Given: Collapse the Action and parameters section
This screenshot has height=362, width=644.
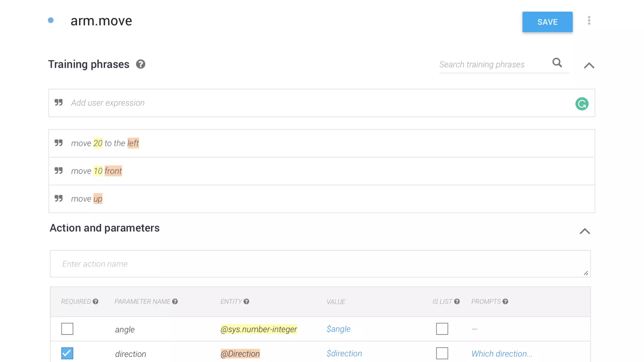Looking at the screenshot, I should click(x=585, y=231).
